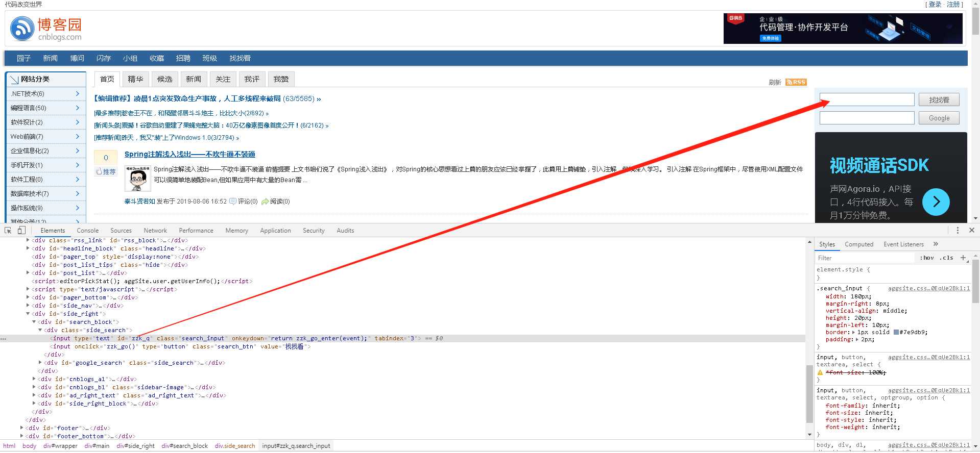This screenshot has width=980, height=453.
Task: Select div#side_right in breadcrumb
Action: tap(135, 446)
